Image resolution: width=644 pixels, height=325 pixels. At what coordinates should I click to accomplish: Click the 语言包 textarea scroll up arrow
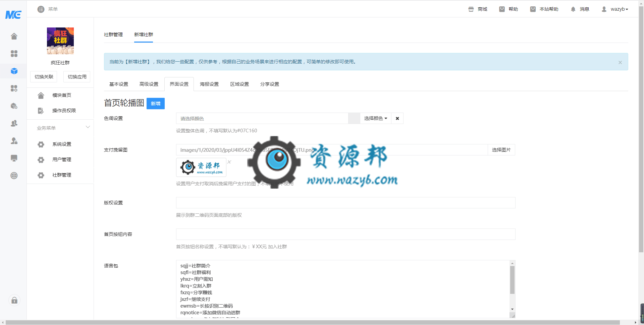(x=512, y=263)
